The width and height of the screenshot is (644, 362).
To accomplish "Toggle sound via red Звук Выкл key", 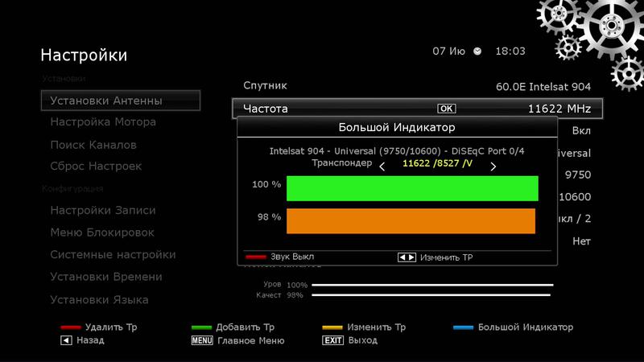I will [255, 257].
